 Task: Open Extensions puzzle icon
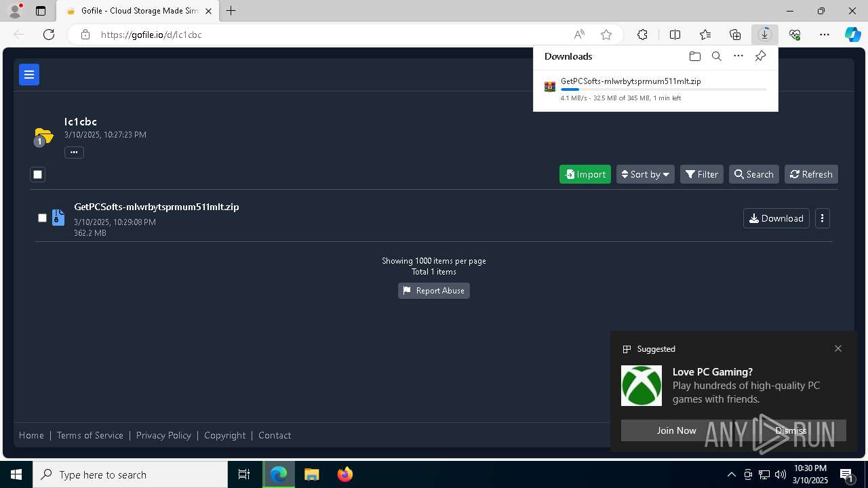pyautogui.click(x=642, y=35)
